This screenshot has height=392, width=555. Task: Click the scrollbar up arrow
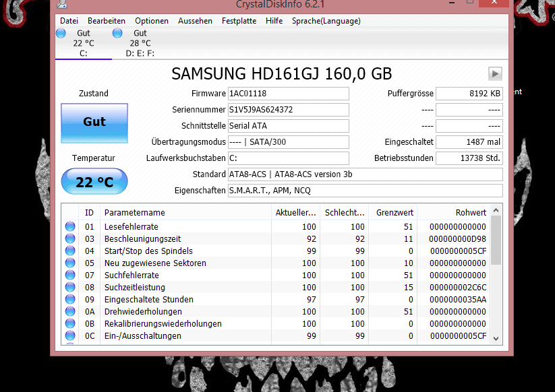pyautogui.click(x=496, y=210)
